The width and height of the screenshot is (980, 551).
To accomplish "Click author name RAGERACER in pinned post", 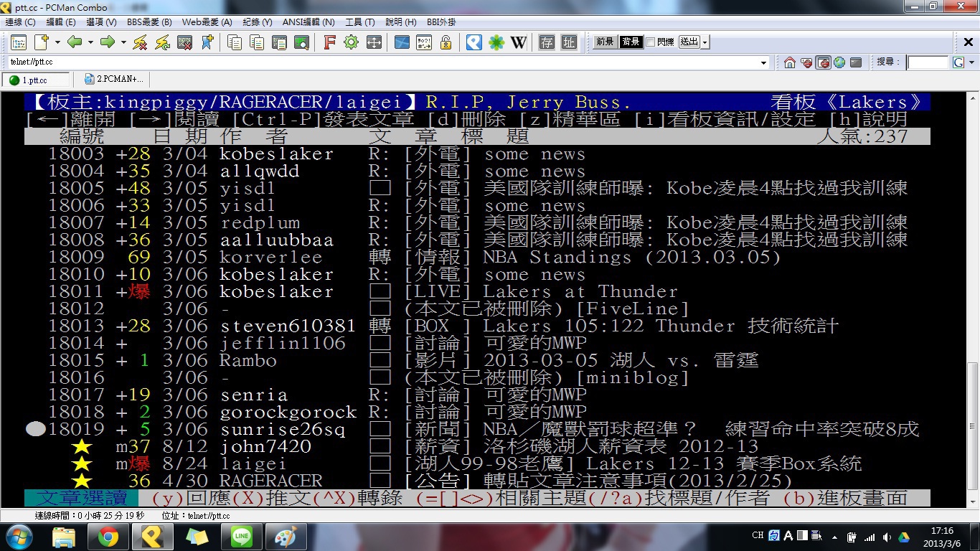I will (x=270, y=481).
